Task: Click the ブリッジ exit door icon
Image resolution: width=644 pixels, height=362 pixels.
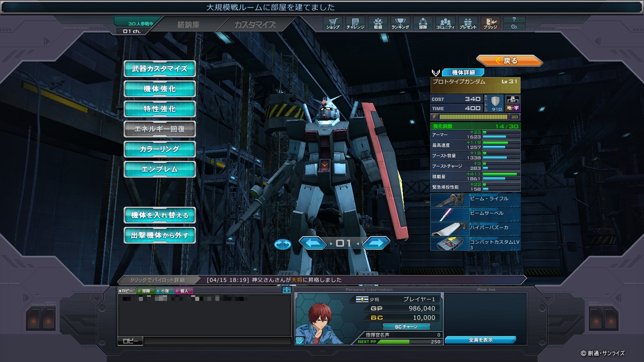Action: 490,23
